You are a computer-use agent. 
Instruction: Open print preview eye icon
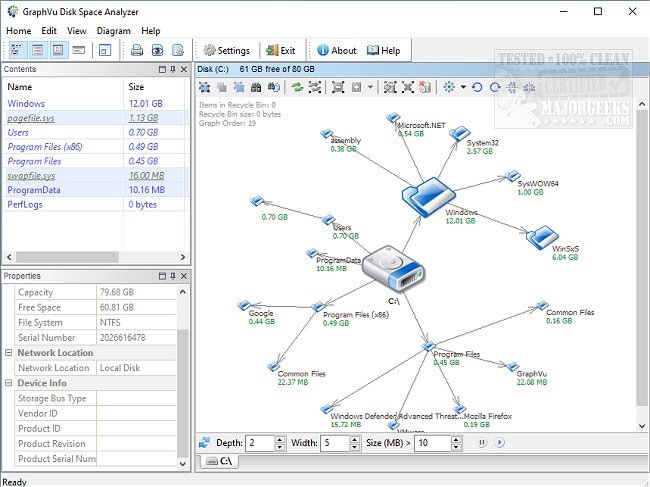click(x=157, y=51)
